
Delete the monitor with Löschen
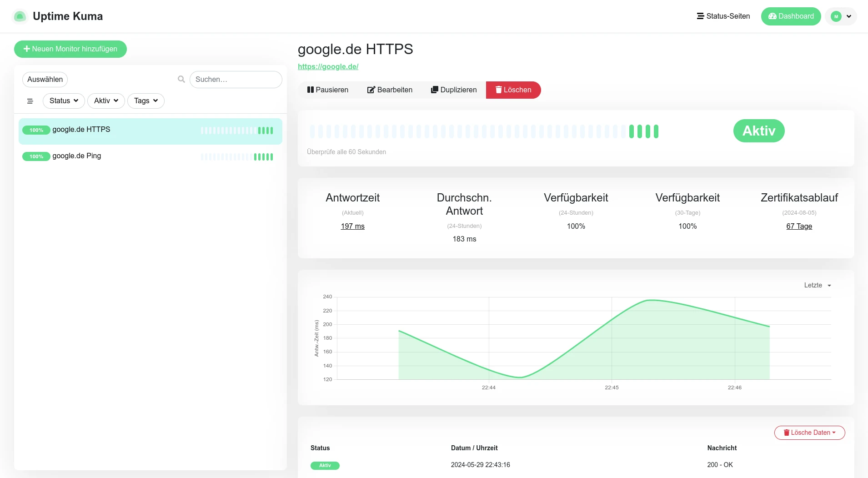tap(513, 90)
